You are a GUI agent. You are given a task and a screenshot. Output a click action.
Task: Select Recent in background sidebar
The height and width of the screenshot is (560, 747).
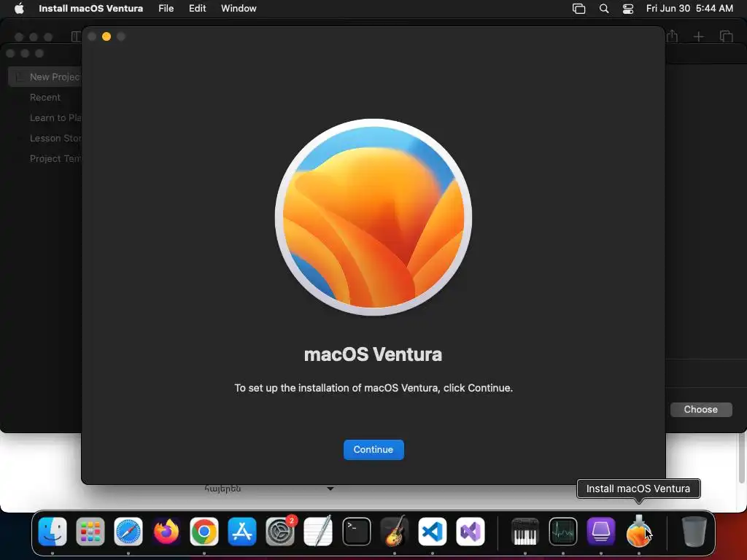coord(44,97)
